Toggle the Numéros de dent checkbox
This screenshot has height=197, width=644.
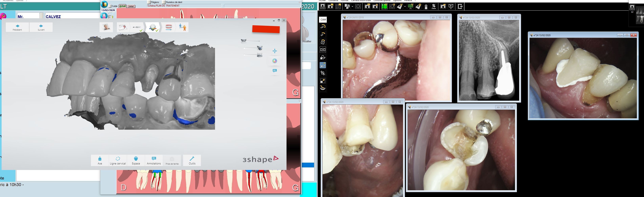point(164,2)
